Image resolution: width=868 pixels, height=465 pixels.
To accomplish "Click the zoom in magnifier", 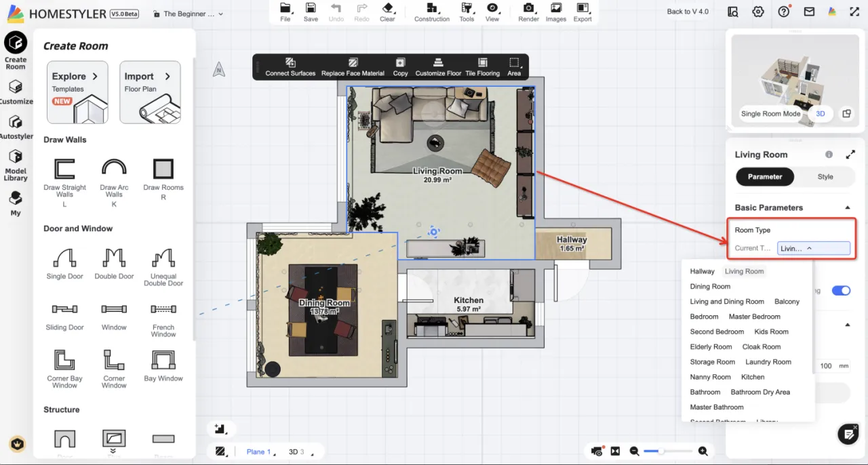I will (703, 451).
